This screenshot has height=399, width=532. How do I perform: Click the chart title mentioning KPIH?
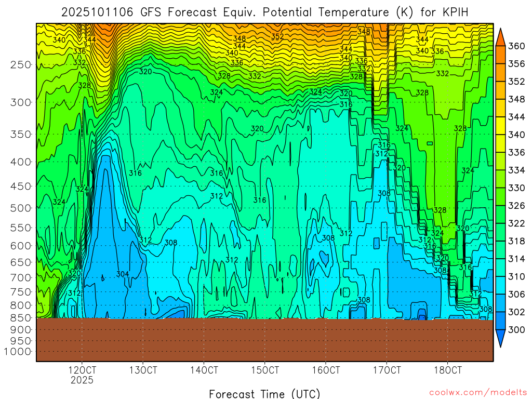264,12
